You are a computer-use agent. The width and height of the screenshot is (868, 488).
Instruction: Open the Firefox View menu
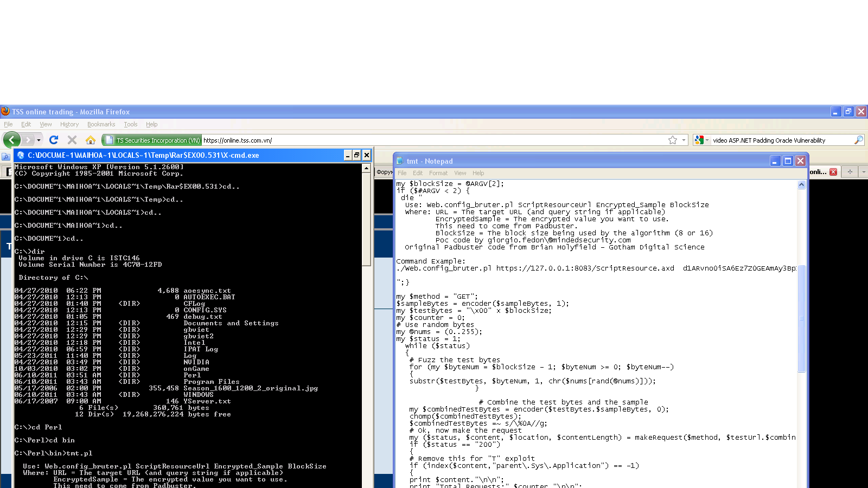pyautogui.click(x=46, y=124)
